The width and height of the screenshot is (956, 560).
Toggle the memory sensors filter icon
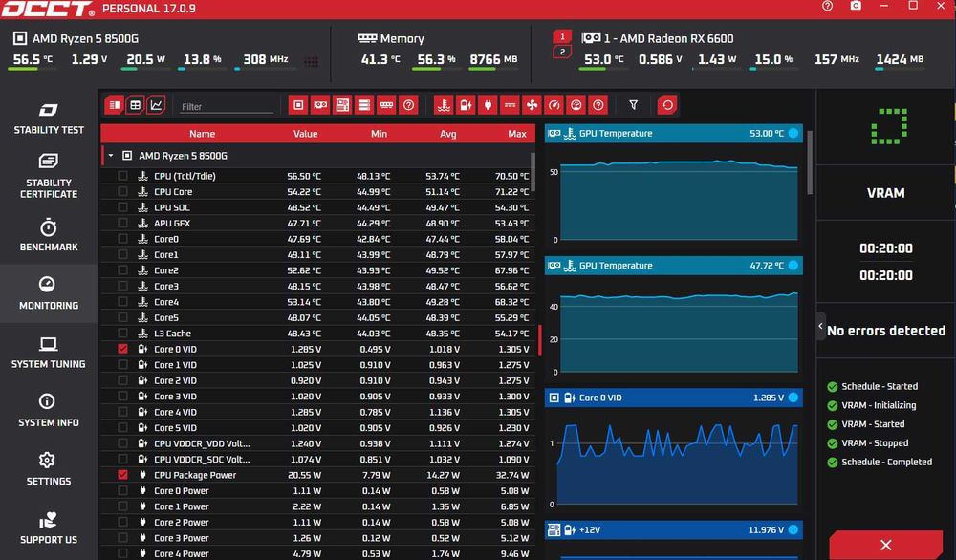[x=386, y=105]
